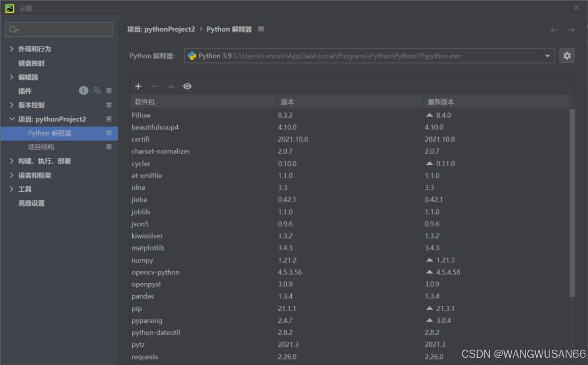This screenshot has height=365, width=588.
Task: Select the idna package row
Action: (350, 187)
